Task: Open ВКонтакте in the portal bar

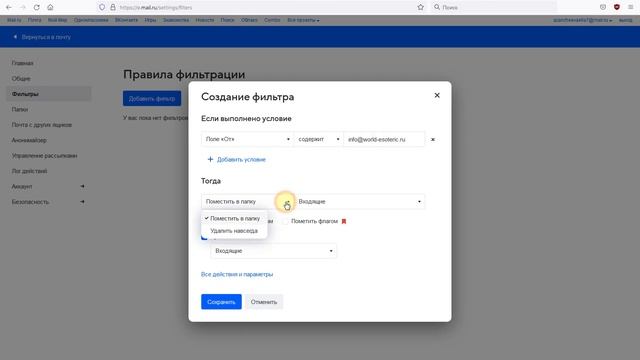Action: point(127,20)
